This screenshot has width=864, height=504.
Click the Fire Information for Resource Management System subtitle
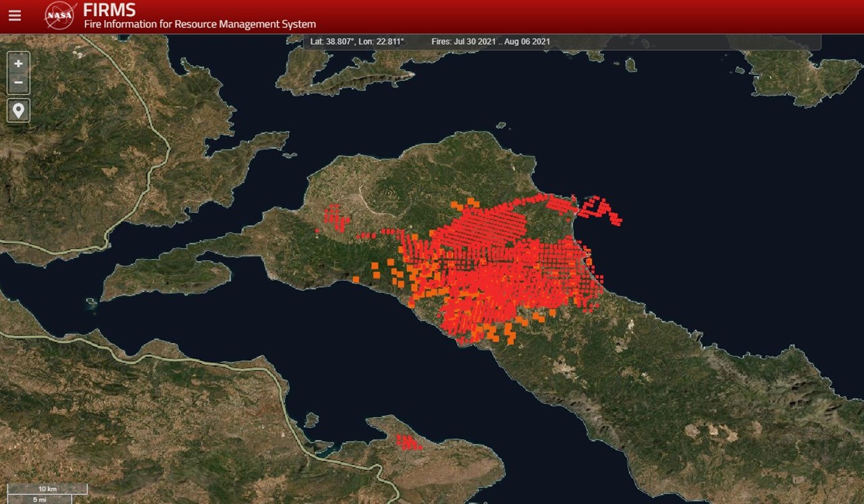[x=200, y=24]
